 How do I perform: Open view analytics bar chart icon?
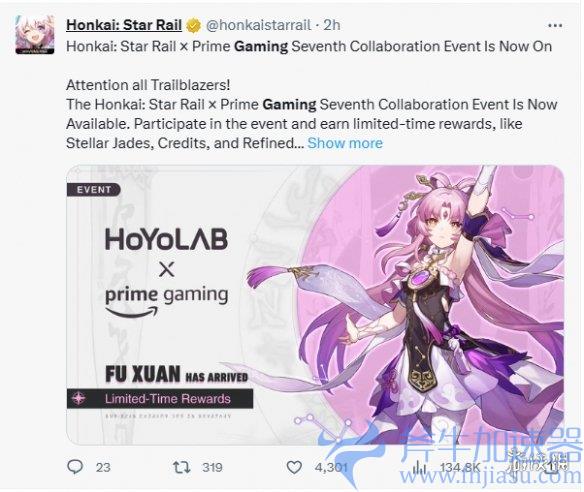point(420,467)
